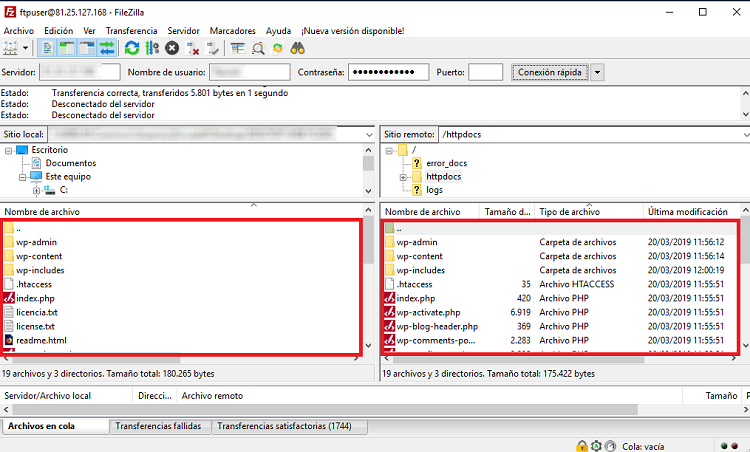The width and height of the screenshot is (750, 452).
Task: Open the Servidor menu
Action: (183, 31)
